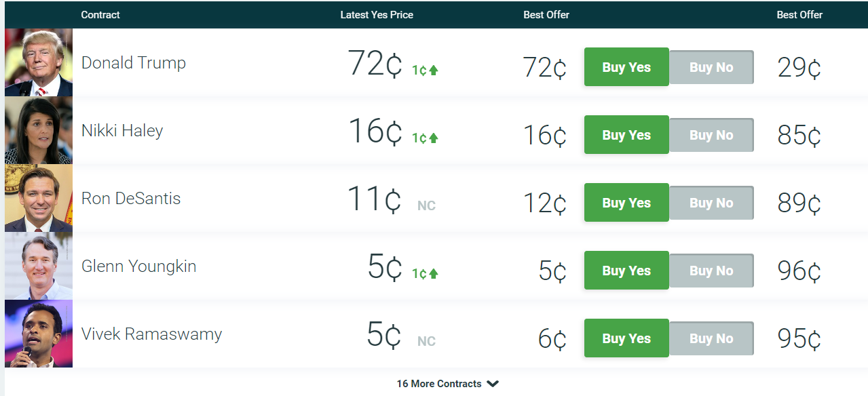Click the up arrow next to Haley's 16¢
868x396 pixels.
tap(434, 138)
